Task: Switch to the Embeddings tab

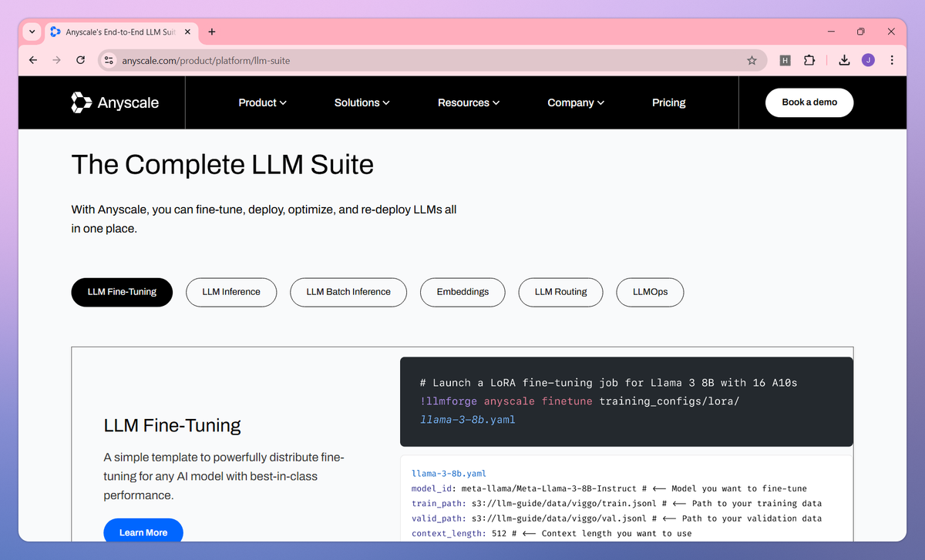Action: coord(462,292)
